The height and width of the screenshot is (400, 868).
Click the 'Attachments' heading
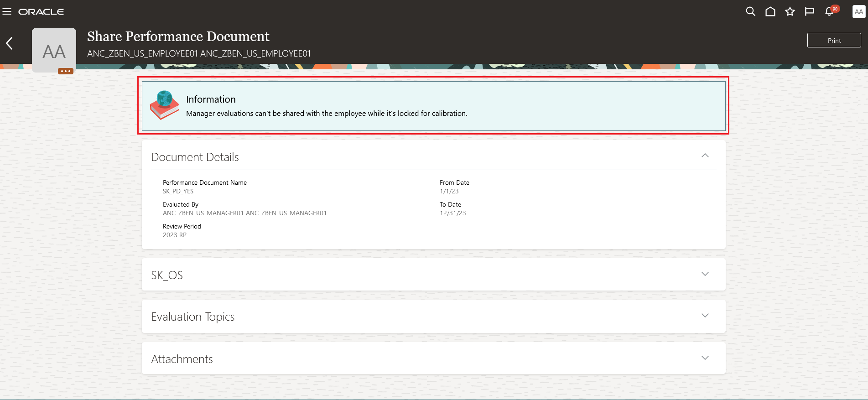coord(182,359)
